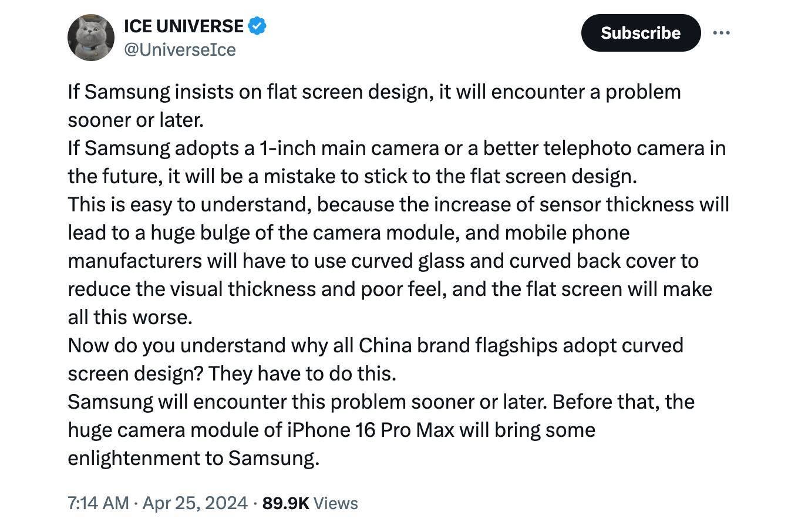The image size is (798, 532).
Task: Open the ICE UNIVERSE display name link
Action: [x=184, y=26]
